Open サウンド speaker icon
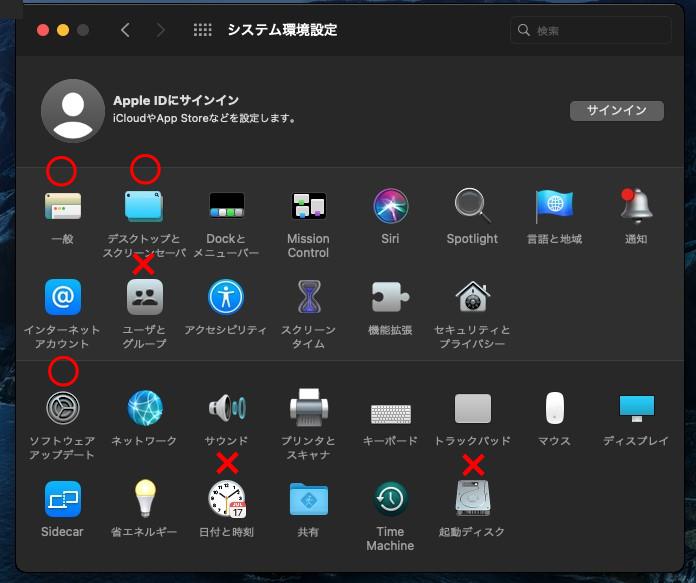696x583 pixels. [227, 407]
